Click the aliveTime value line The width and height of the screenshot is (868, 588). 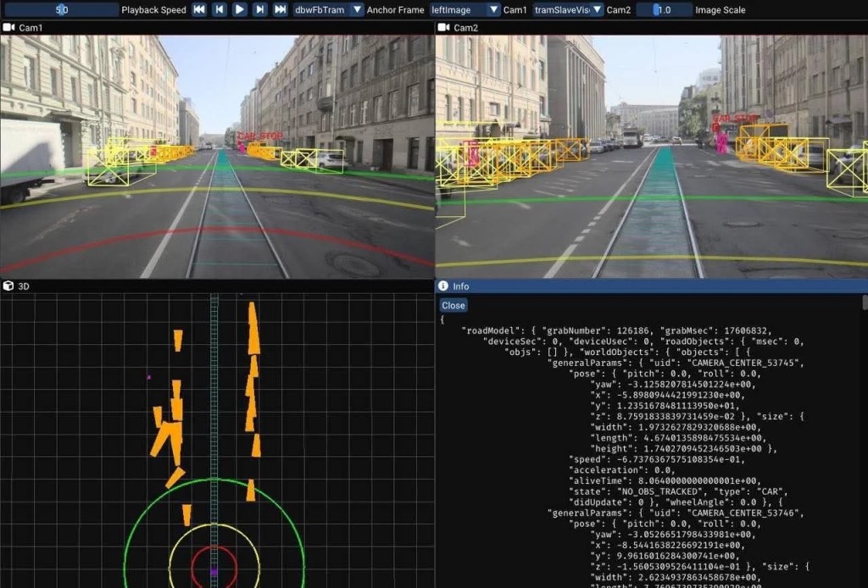[x=666, y=480]
